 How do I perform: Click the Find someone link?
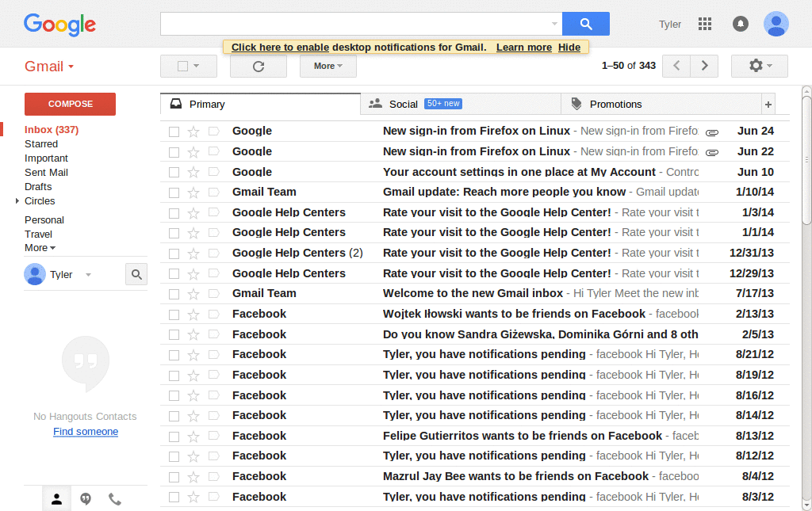click(x=86, y=431)
